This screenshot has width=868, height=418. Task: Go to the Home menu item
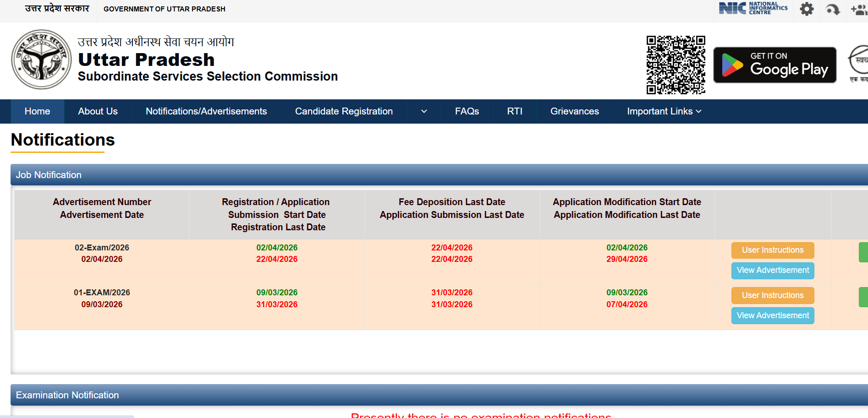[x=37, y=111]
